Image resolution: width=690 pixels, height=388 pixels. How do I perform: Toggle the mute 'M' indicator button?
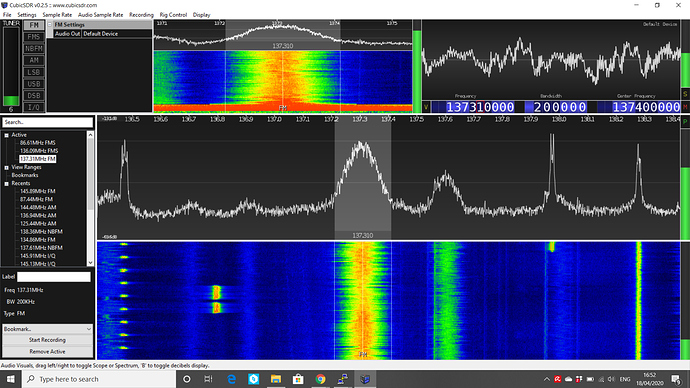[x=685, y=107]
